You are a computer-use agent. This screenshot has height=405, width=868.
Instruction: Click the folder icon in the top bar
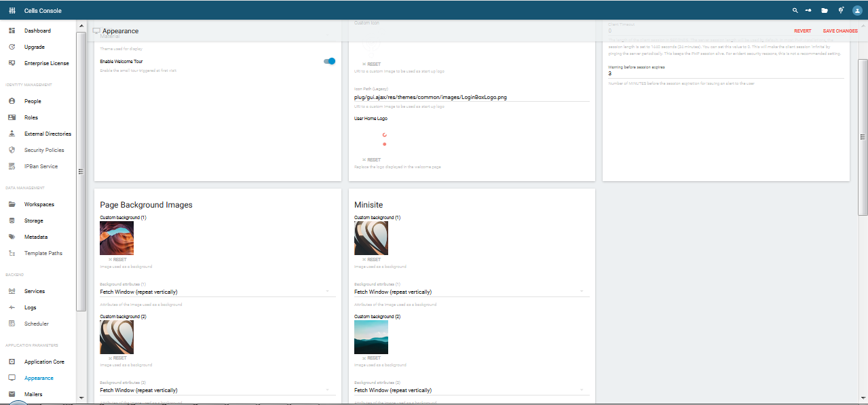click(825, 11)
